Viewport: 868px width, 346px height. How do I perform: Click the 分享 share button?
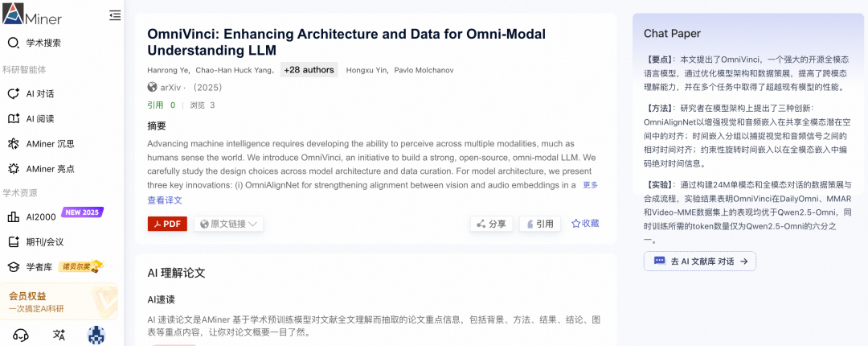(492, 224)
